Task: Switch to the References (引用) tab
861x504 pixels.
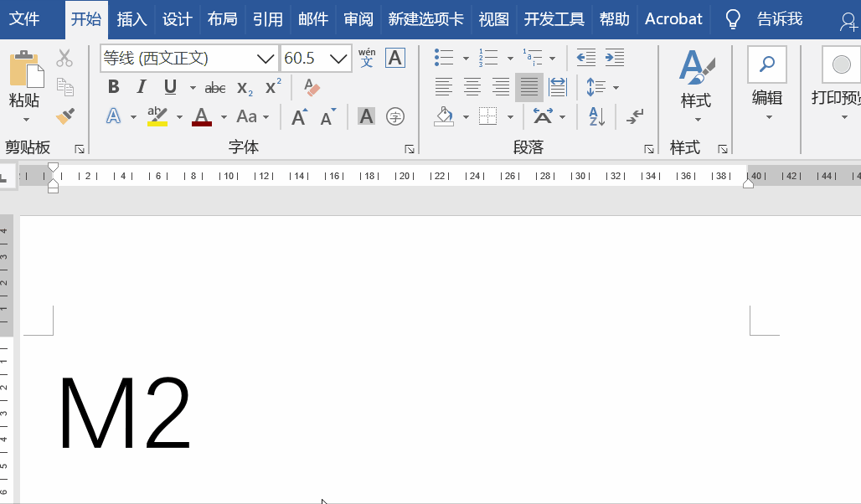Action: pyautogui.click(x=268, y=19)
